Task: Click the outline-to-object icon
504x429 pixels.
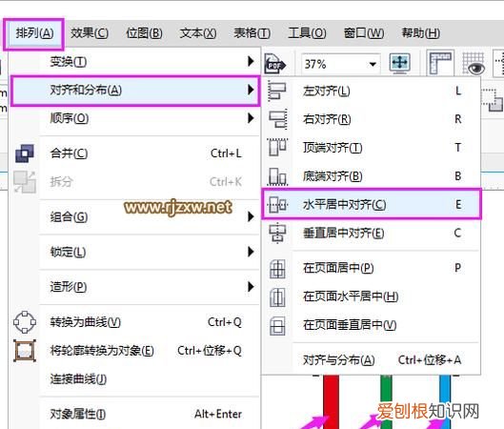Action: pos(25,351)
